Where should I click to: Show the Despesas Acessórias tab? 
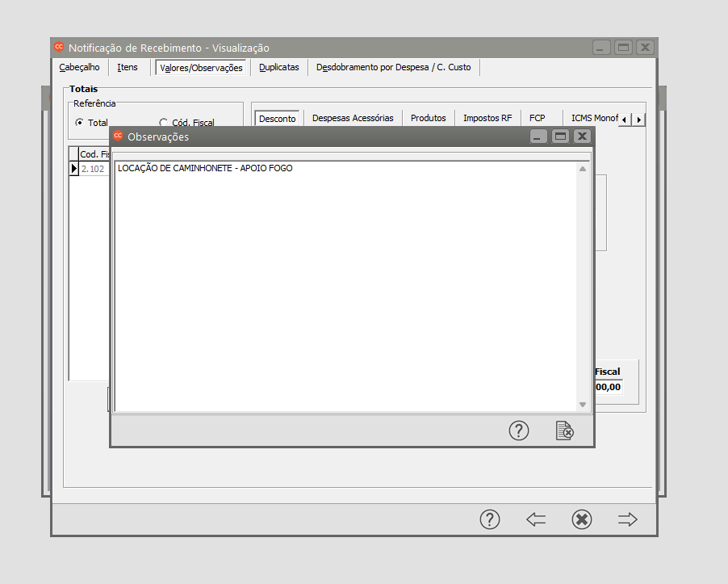(x=353, y=118)
